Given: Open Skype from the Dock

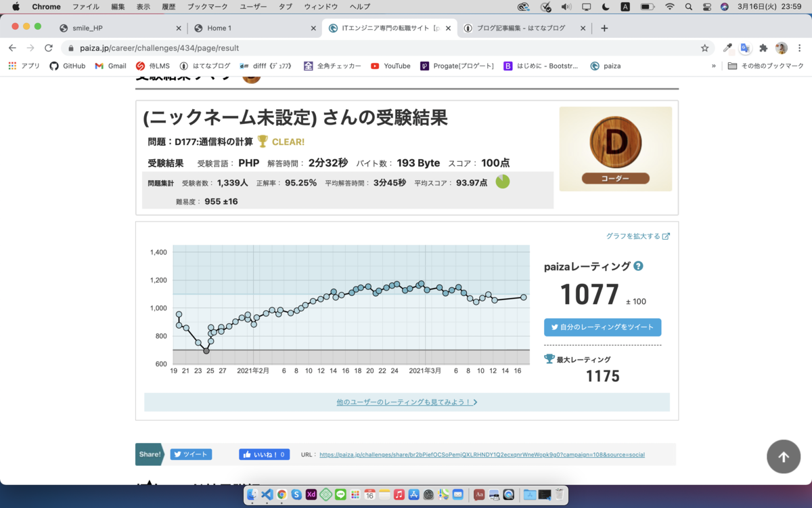Looking at the screenshot, I should coord(296,495).
